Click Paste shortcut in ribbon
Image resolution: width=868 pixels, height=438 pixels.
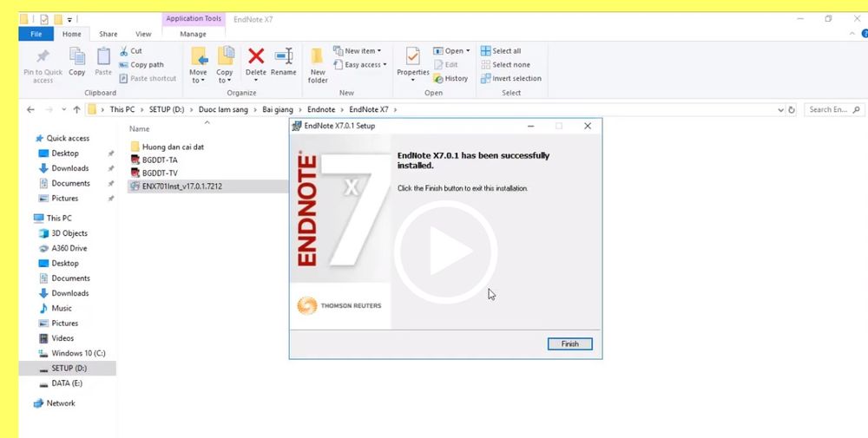[x=148, y=79]
